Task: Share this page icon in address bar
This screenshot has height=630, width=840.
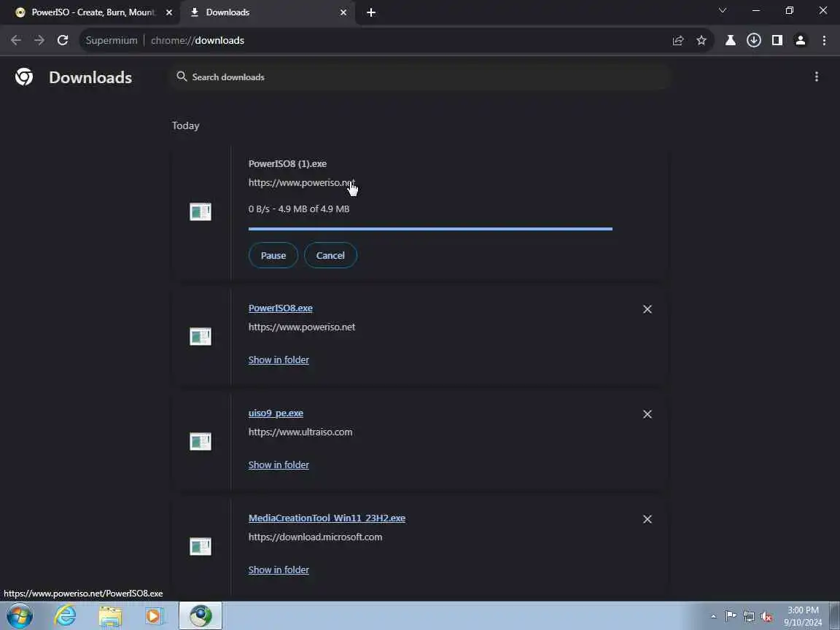Action: point(677,40)
